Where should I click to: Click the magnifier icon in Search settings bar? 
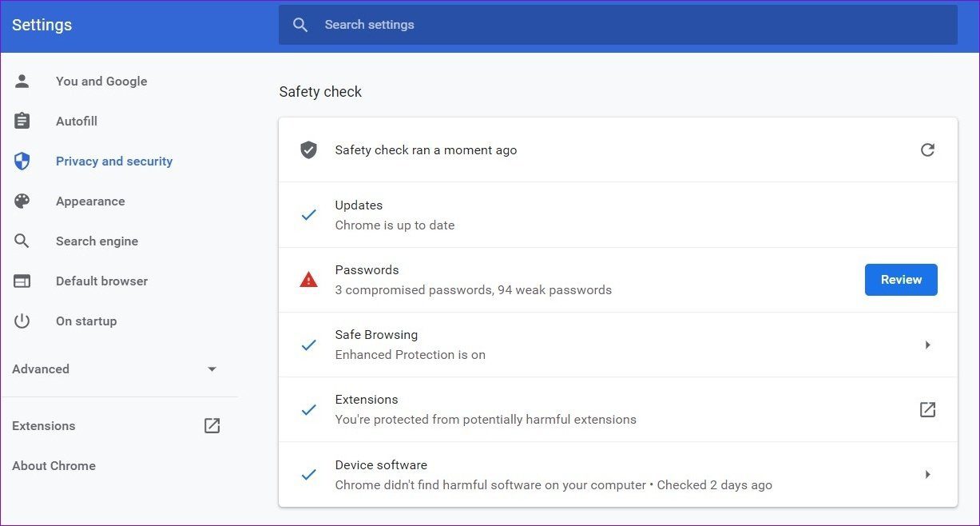point(300,25)
